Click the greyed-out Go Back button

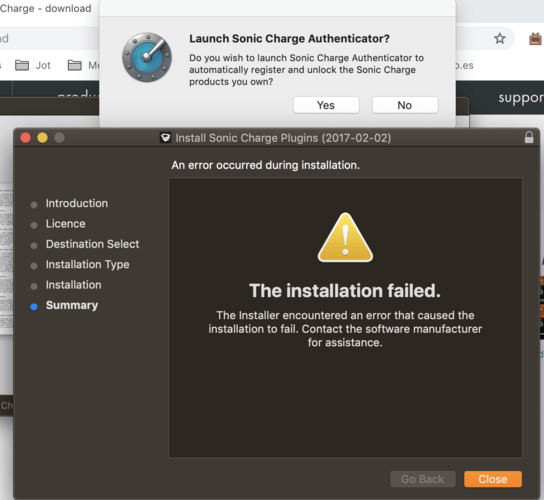coord(423,479)
